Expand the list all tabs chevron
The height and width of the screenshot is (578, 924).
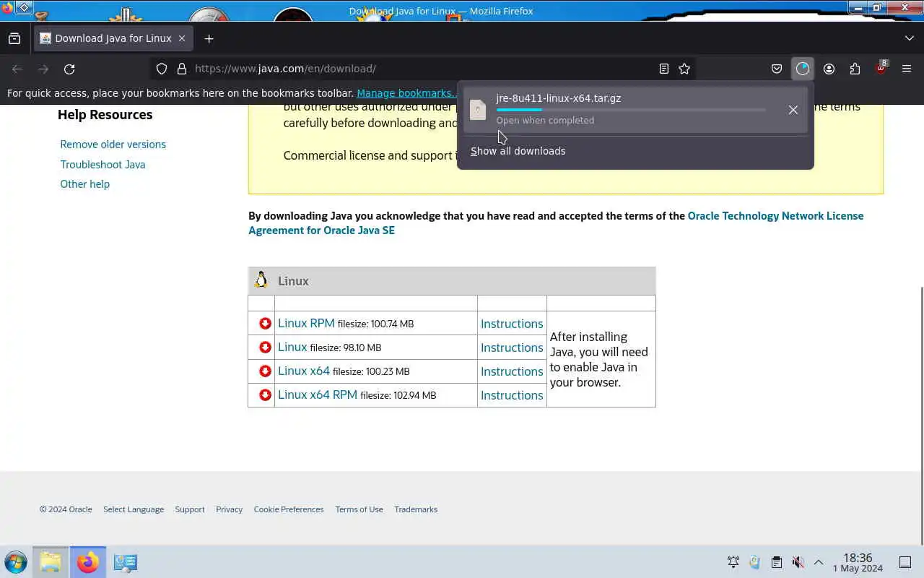pyautogui.click(x=909, y=38)
